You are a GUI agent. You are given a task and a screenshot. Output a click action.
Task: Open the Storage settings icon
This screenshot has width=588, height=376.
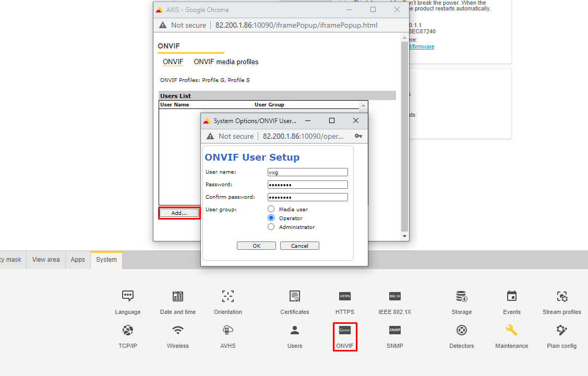461,297
